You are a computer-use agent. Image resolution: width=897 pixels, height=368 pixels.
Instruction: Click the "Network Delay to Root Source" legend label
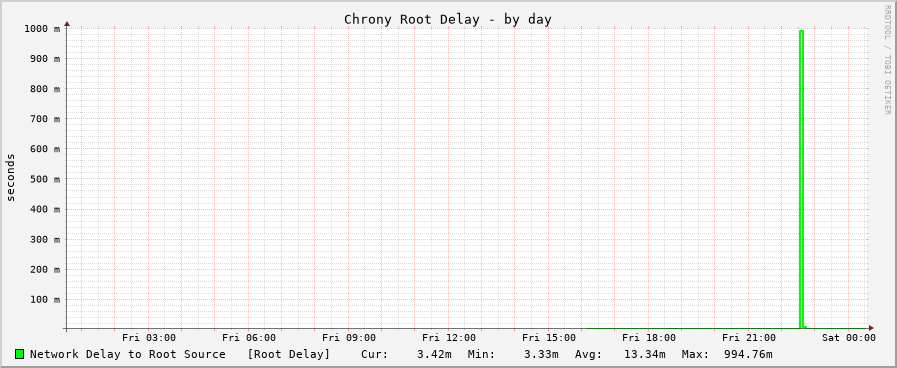(128, 354)
